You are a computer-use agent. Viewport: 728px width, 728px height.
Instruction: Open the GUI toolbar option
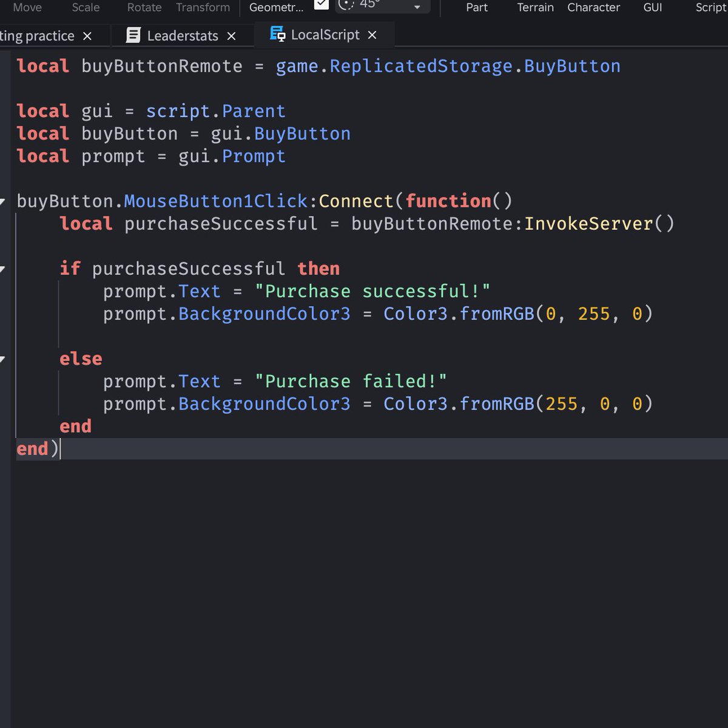(x=653, y=7)
